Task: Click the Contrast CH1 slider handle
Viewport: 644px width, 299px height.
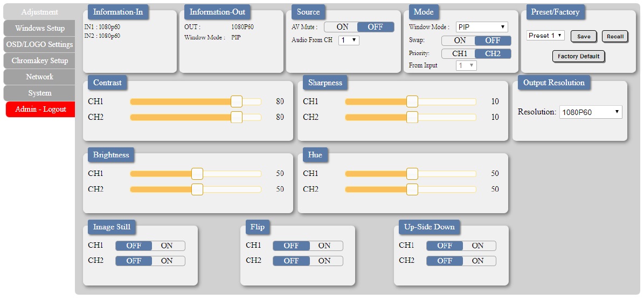Action: tap(237, 101)
